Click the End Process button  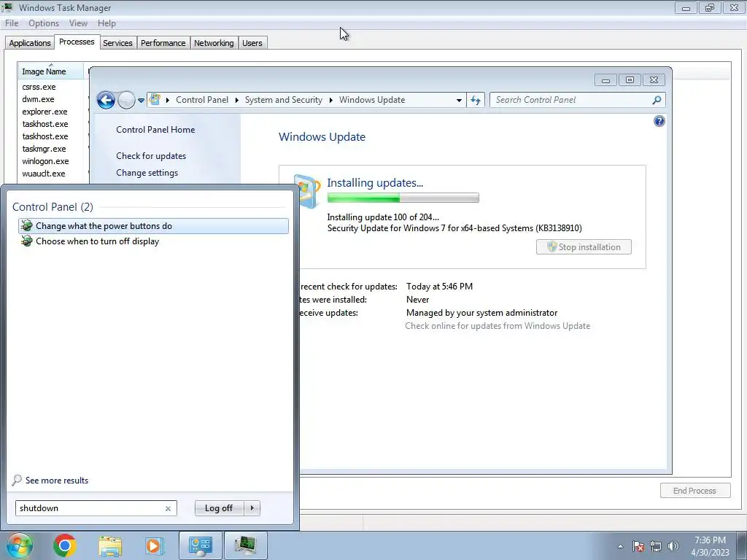pos(694,491)
